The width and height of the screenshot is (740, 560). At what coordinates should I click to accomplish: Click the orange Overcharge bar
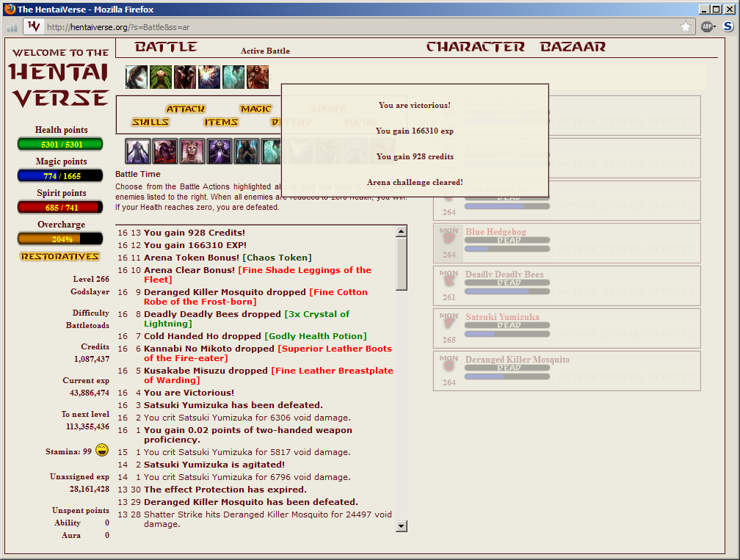tap(60, 239)
